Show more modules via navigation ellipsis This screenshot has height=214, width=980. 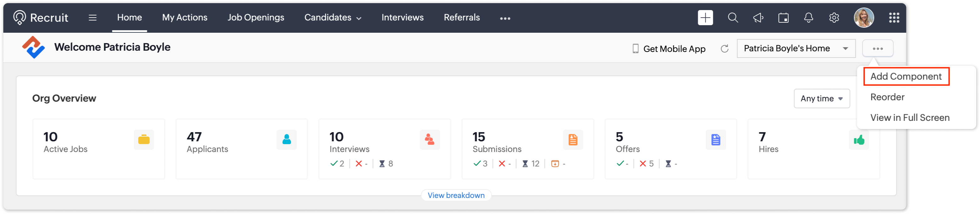coord(505,18)
